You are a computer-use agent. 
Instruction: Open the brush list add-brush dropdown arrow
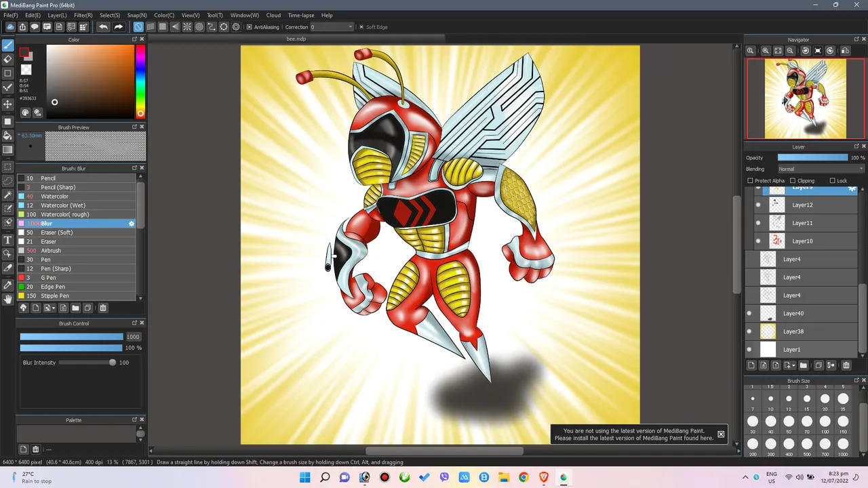54,308
